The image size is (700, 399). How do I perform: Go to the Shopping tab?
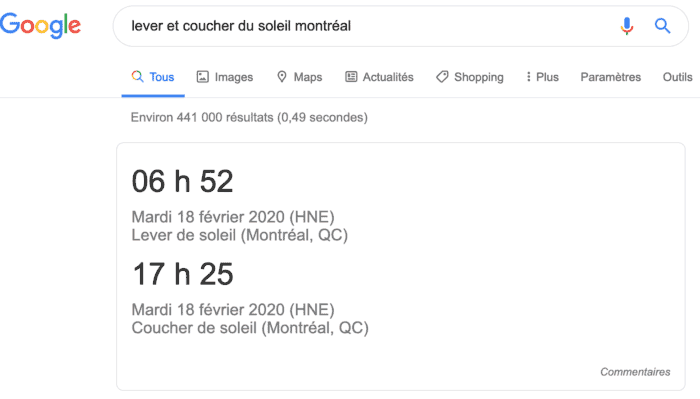click(x=470, y=77)
